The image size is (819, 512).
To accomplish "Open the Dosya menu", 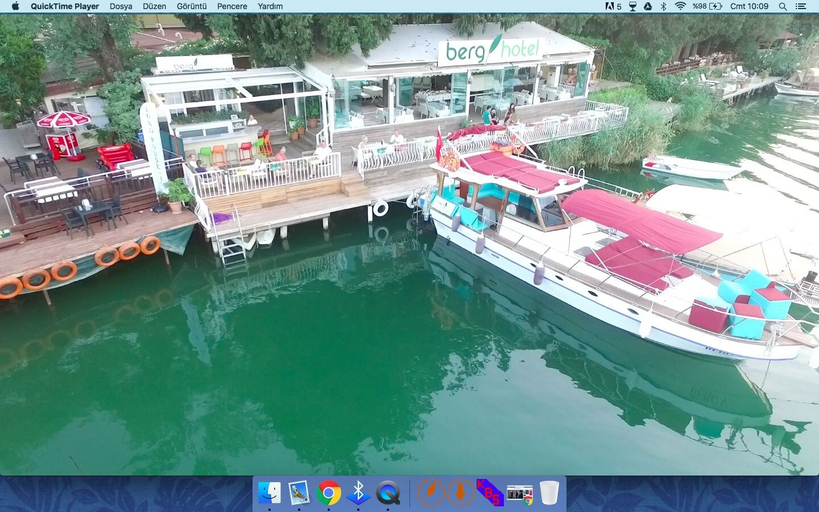I will (121, 6).
